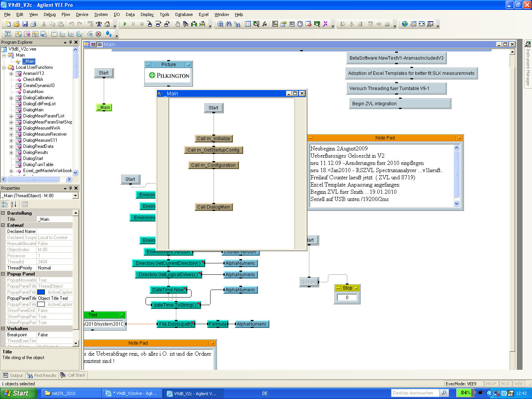Click the green Run program arrow

(x=125, y=24)
